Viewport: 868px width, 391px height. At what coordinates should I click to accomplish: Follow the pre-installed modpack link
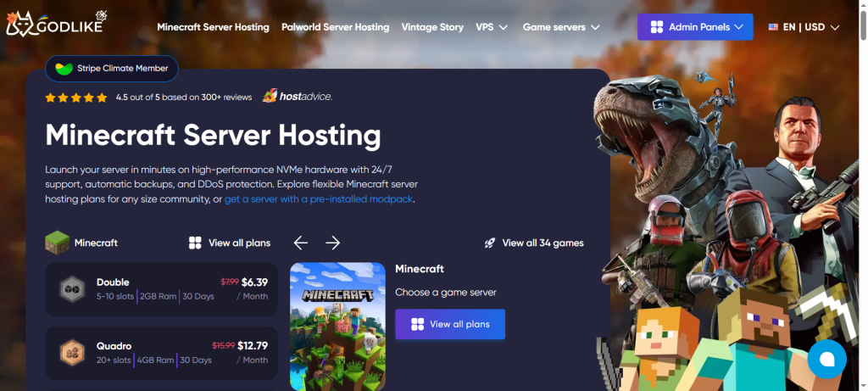pyautogui.click(x=319, y=199)
